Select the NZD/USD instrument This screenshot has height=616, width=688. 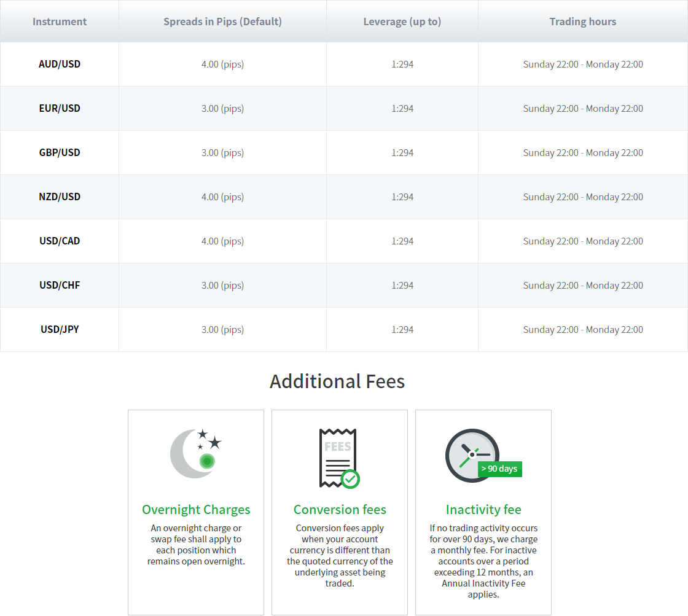point(60,197)
